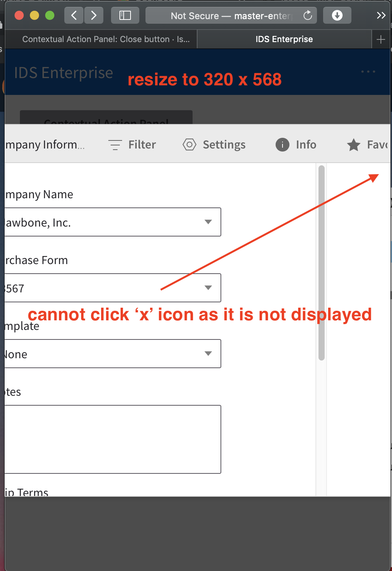Click the Info toolbar label
The height and width of the screenshot is (571, 392).
click(306, 145)
